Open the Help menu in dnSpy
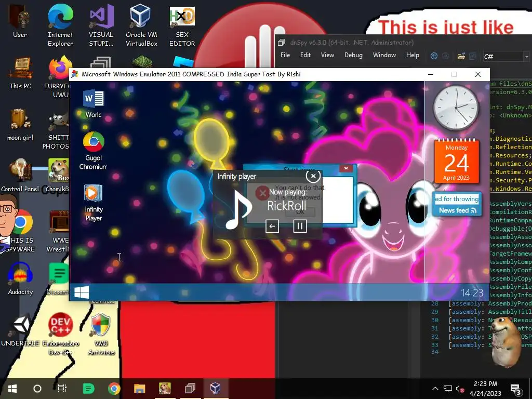This screenshot has height=399, width=532. [413, 55]
